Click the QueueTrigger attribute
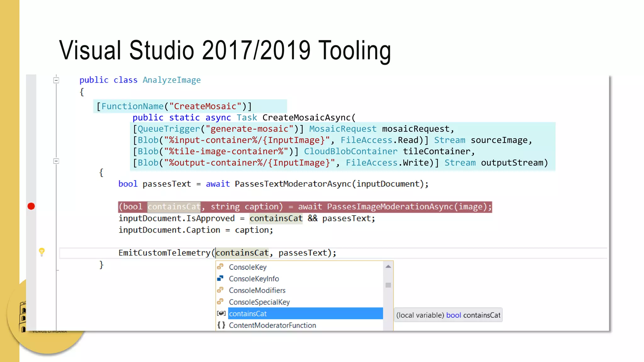The width and height of the screenshot is (644, 362). (169, 129)
